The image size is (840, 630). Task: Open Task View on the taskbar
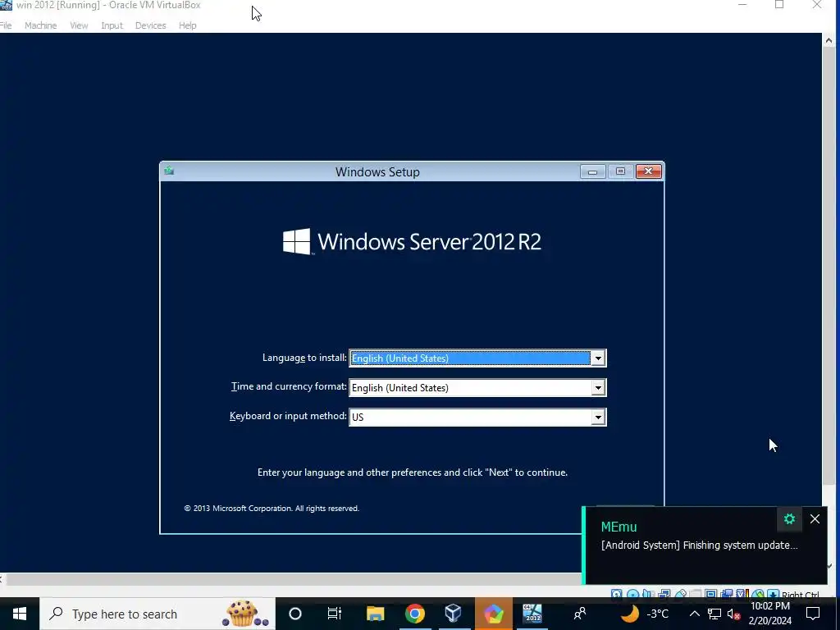pos(335,614)
